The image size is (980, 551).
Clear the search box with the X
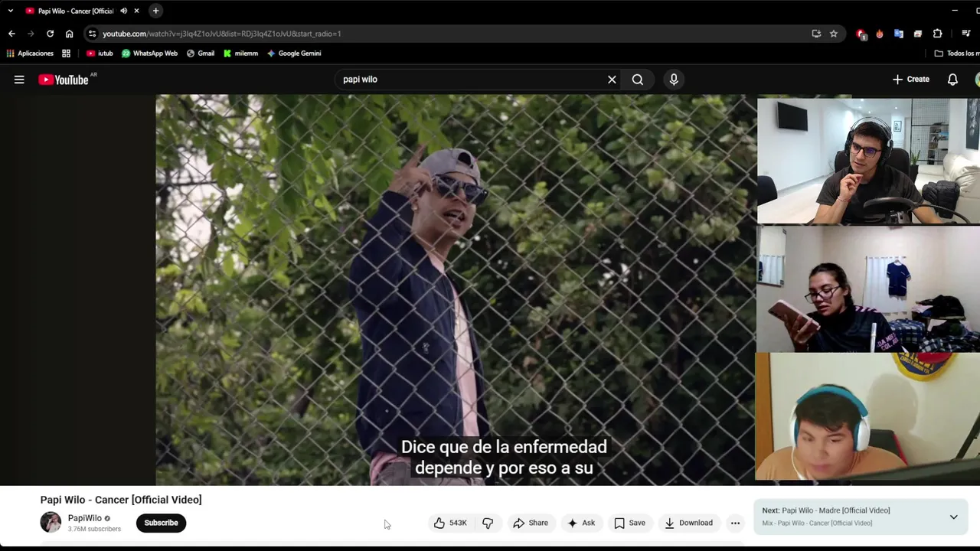coord(612,80)
